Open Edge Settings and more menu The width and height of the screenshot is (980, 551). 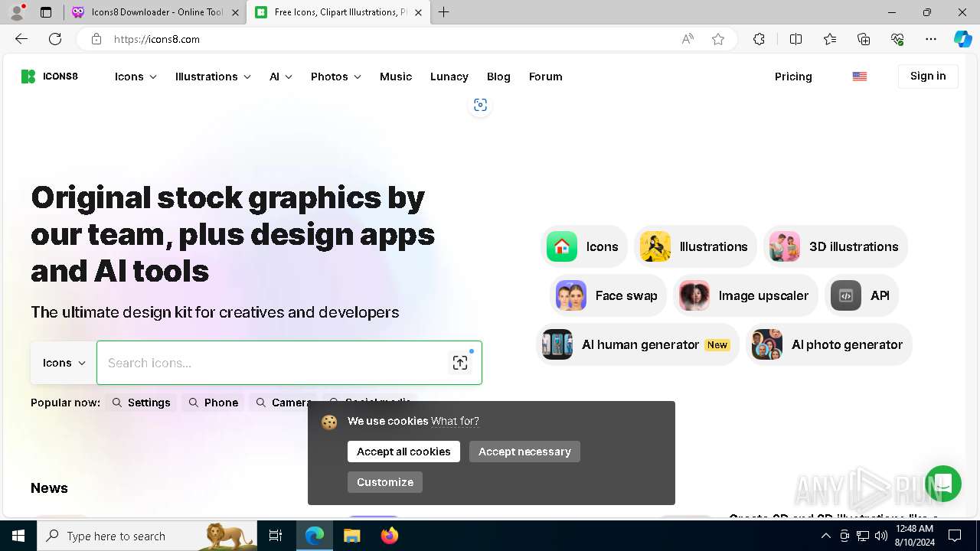(x=931, y=39)
